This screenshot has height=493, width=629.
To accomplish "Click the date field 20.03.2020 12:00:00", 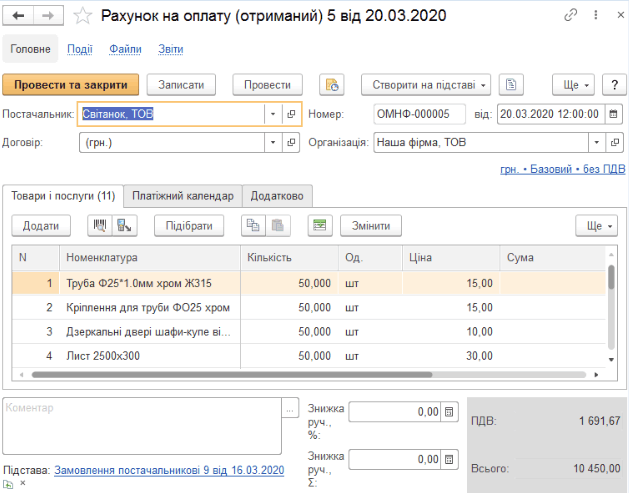I will pos(550,114).
